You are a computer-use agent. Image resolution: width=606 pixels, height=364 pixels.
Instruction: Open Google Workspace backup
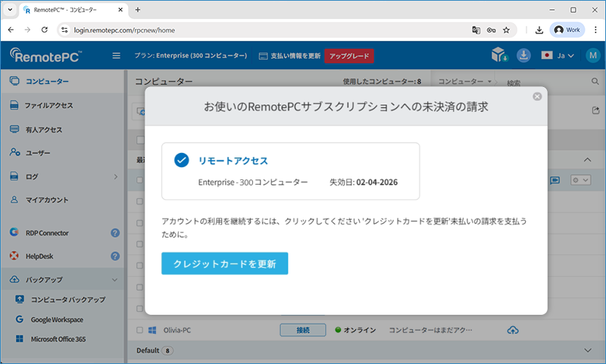[57, 319]
